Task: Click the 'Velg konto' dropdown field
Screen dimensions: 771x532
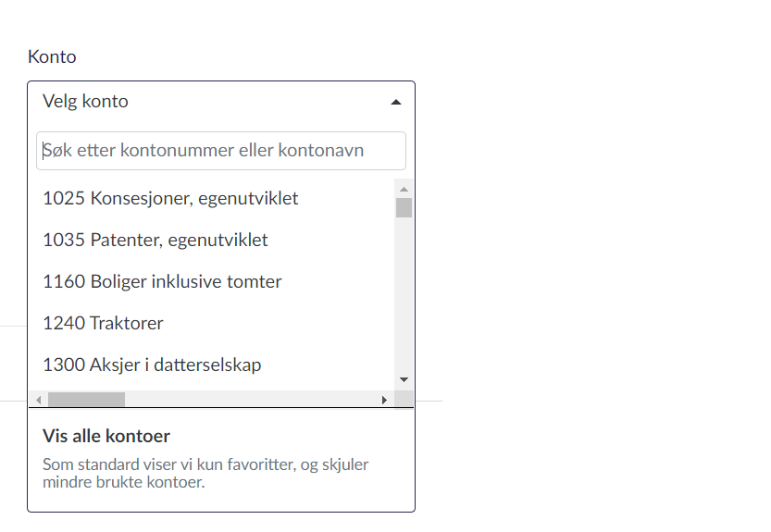Action: 220,102
